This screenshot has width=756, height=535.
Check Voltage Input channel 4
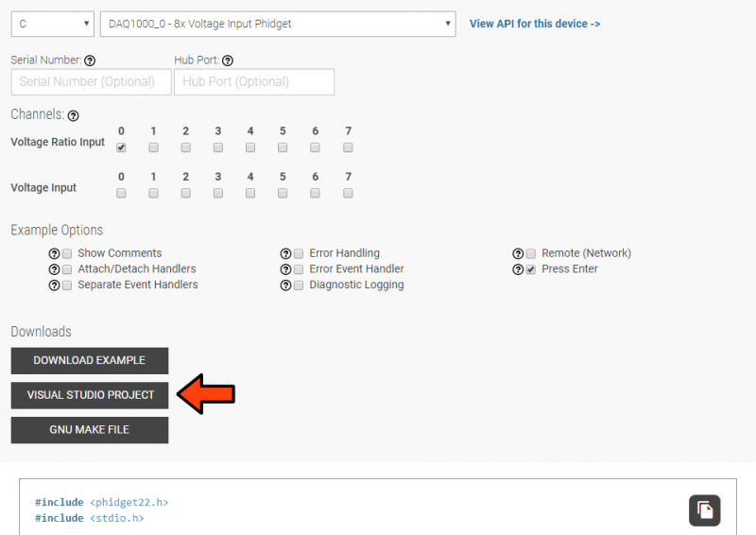coord(250,194)
